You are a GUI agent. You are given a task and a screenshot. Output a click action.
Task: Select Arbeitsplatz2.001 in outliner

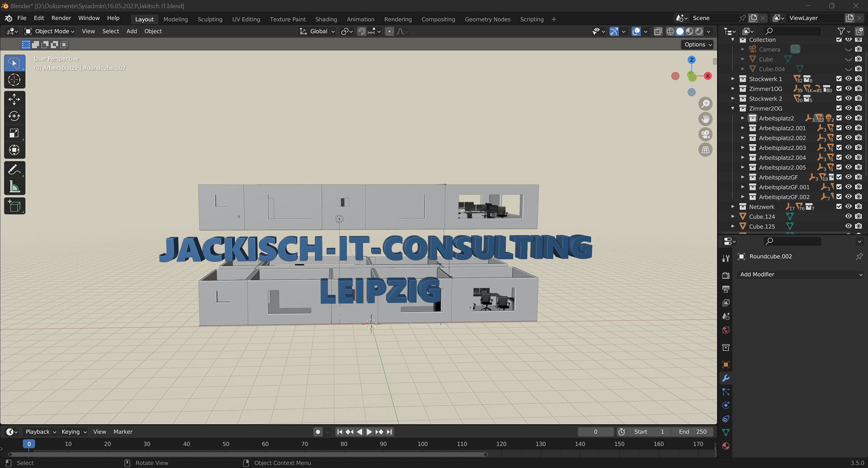pyautogui.click(x=782, y=128)
